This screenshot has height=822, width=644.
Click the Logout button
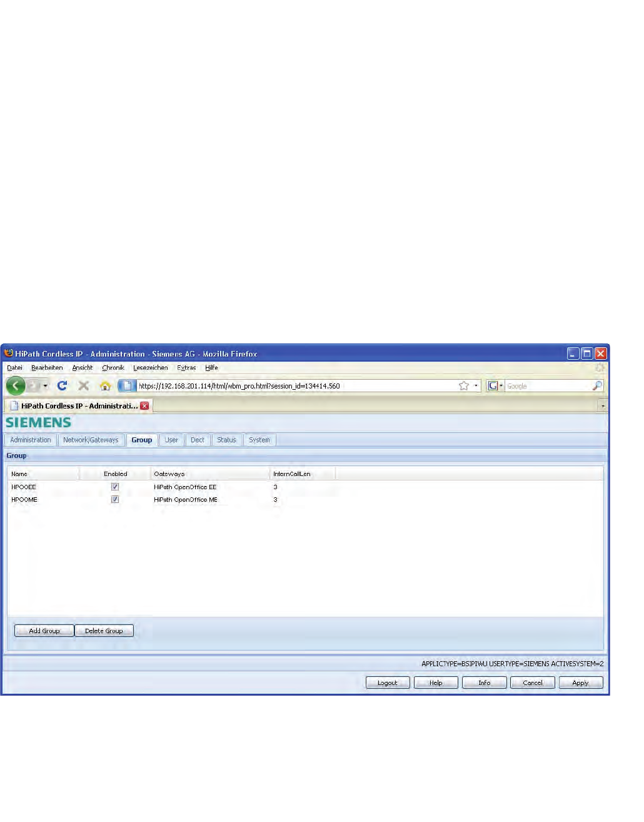point(388,682)
